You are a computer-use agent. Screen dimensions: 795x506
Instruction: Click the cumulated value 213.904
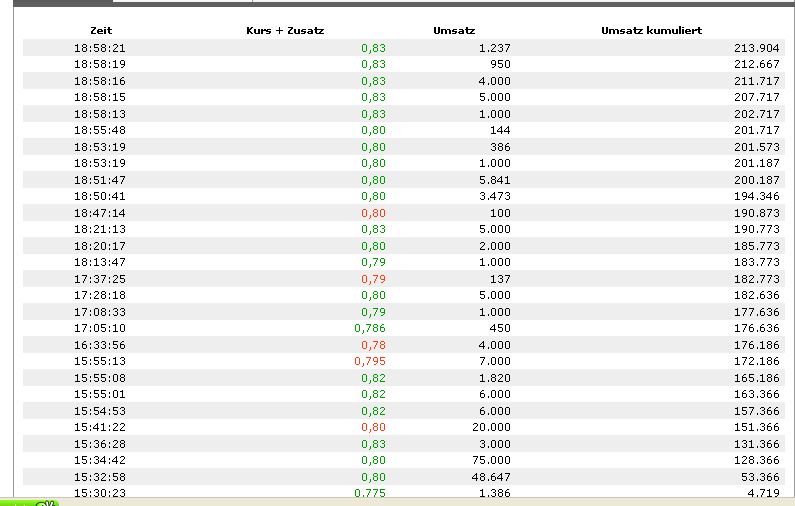tap(756, 48)
